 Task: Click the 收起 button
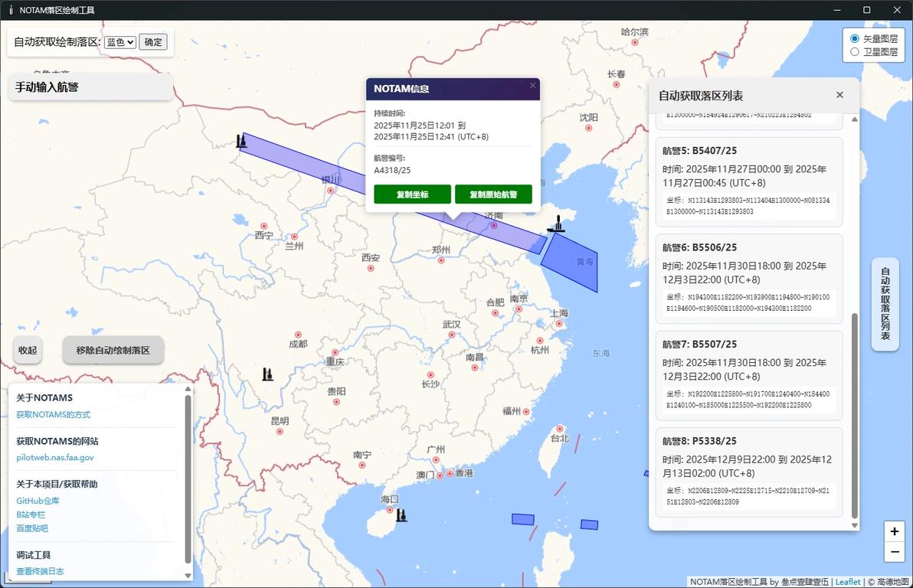point(28,350)
